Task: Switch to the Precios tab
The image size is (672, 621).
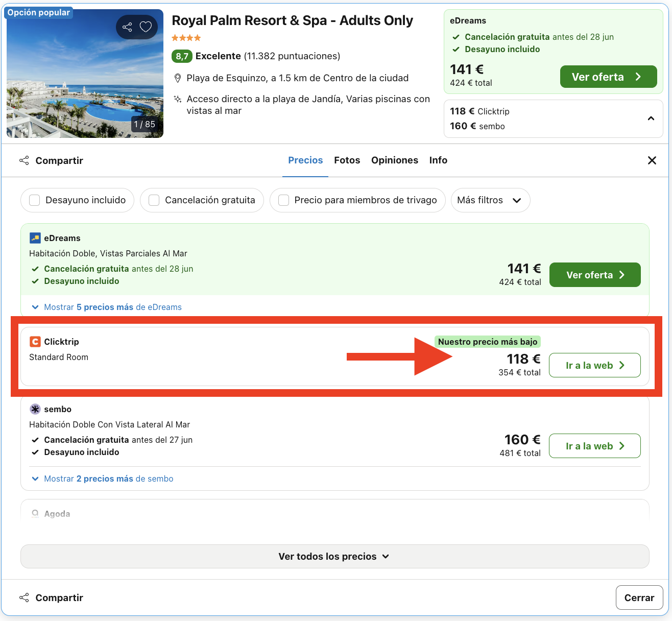Action: 305,160
